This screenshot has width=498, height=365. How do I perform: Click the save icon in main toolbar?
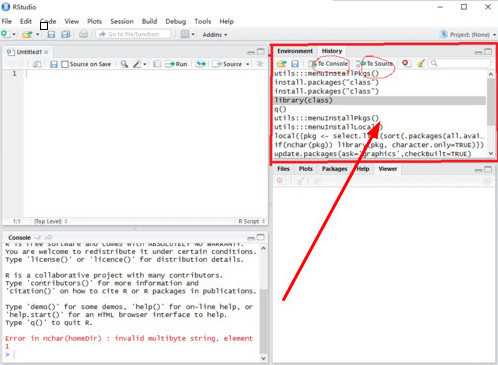coord(51,34)
